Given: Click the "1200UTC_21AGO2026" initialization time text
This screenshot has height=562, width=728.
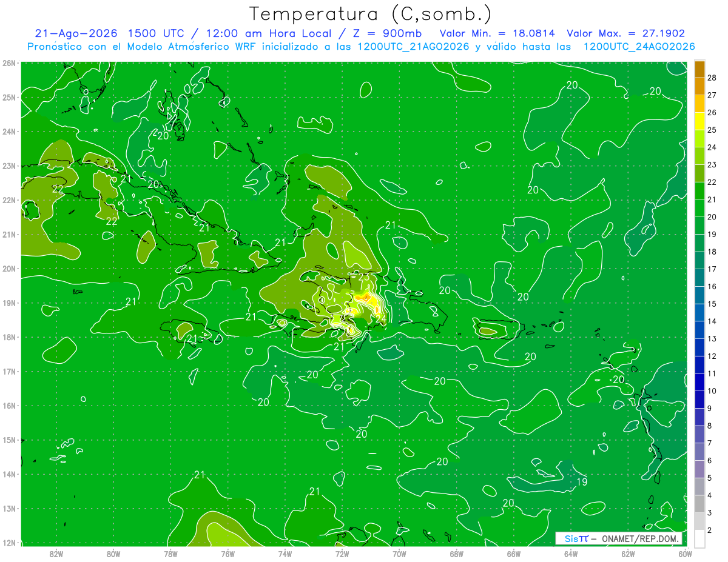Looking at the screenshot, I should (413, 47).
